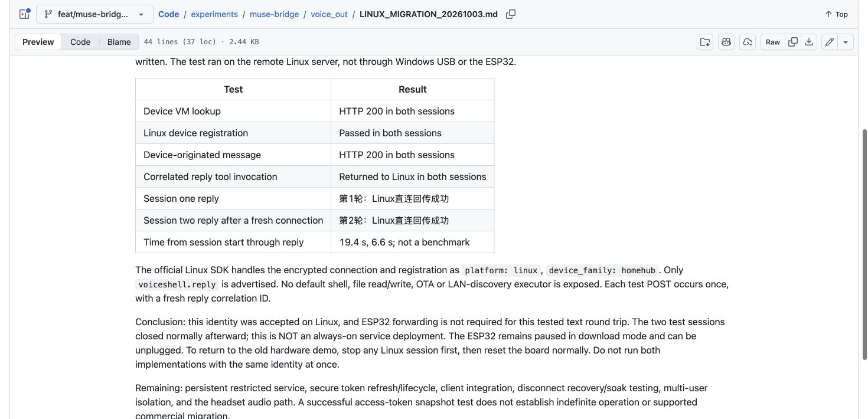Screen dimensions: 868x419
Task: Click the "voiceshell.reply" inline code
Action: coord(177,284)
